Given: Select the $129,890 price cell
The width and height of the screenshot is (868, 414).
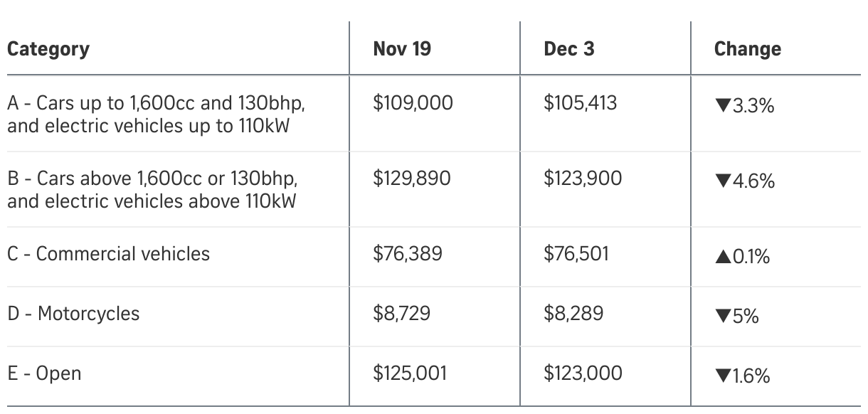Looking at the screenshot, I should (411, 178).
